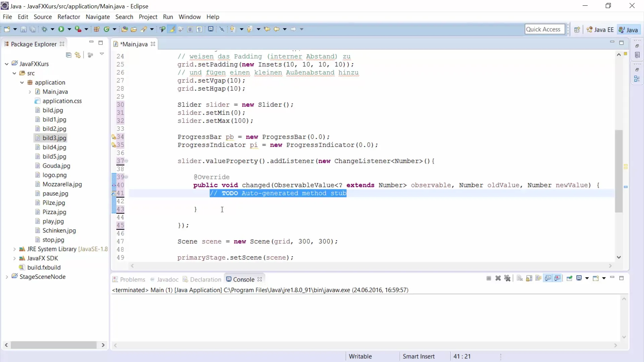Toggle Link with Editor in Package Explorer
The image size is (644, 362).
point(78,55)
